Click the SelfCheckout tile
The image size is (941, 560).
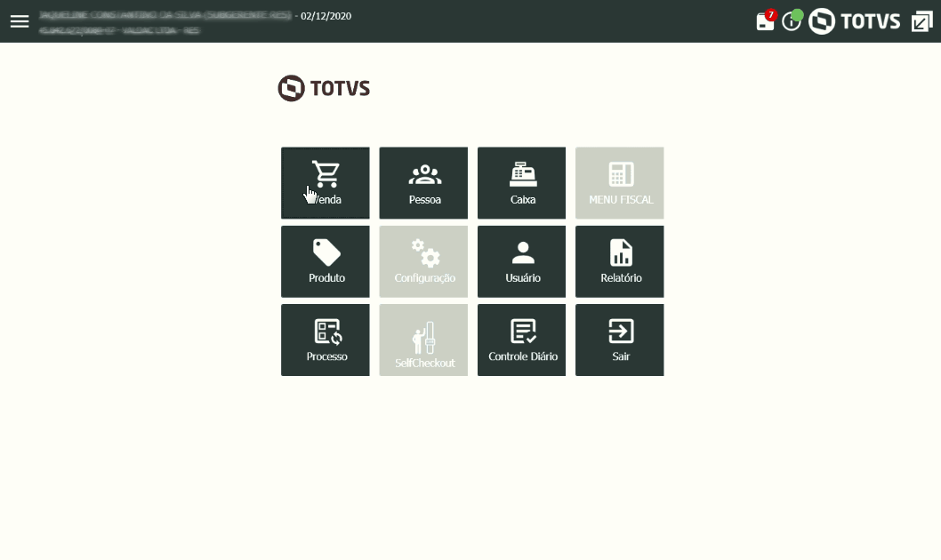click(423, 340)
